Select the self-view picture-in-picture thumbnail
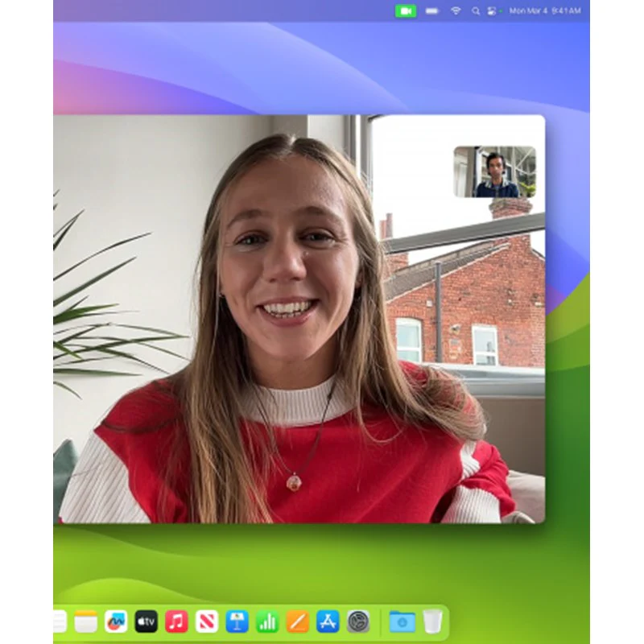The width and height of the screenshot is (644, 644). (x=494, y=171)
